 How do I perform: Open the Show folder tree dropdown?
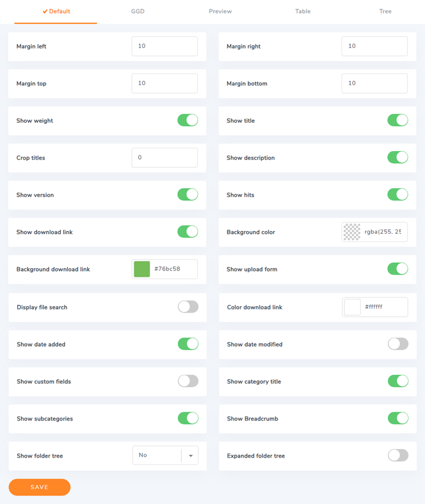click(x=165, y=456)
